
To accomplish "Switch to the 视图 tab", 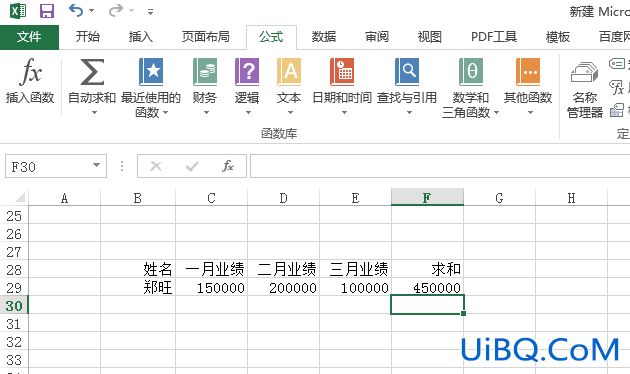I will point(430,37).
